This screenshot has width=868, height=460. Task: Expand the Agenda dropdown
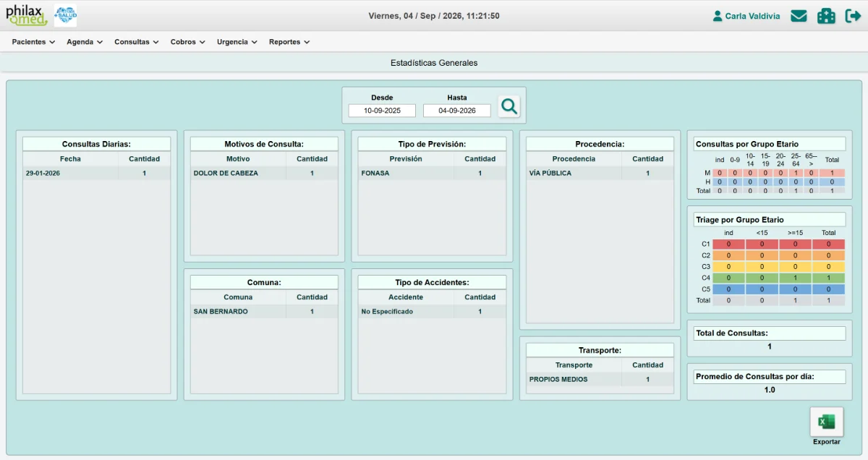coord(85,42)
